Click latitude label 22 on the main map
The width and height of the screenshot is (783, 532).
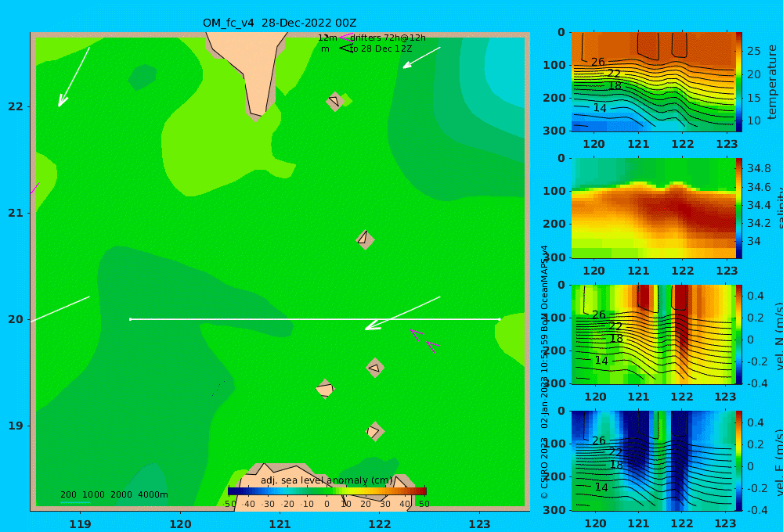(16, 106)
